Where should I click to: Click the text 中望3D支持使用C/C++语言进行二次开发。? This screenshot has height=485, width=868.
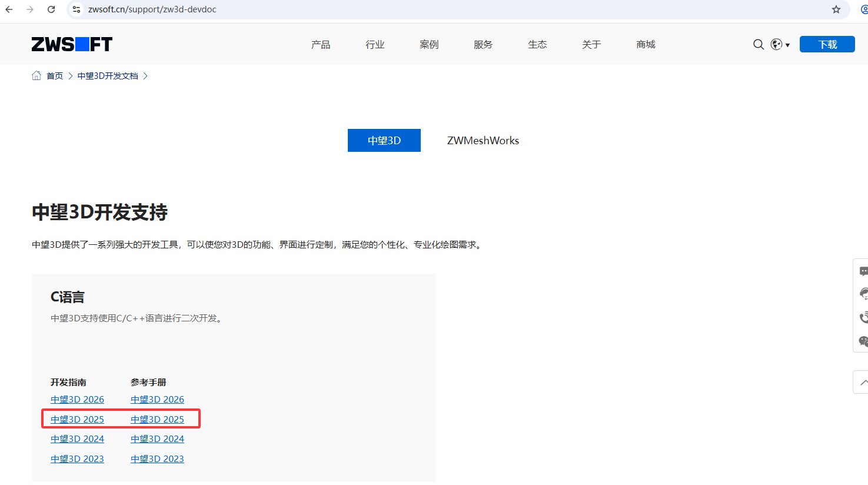pos(138,318)
